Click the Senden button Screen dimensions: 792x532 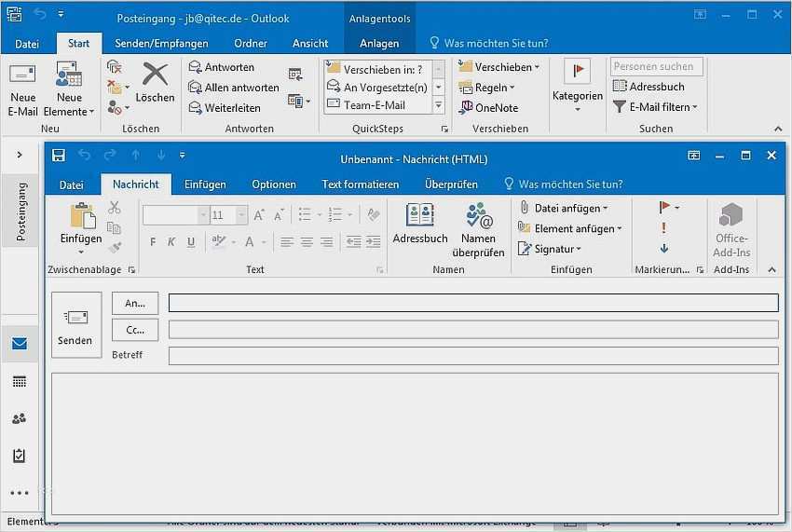pyautogui.click(x=76, y=325)
